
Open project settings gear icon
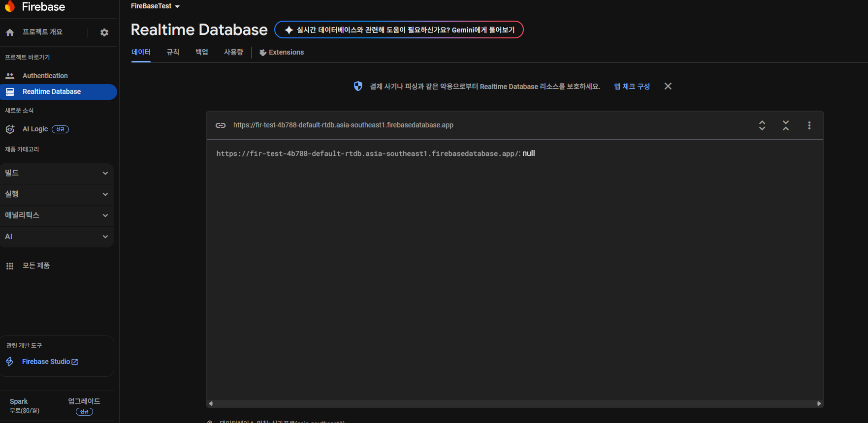tap(104, 32)
